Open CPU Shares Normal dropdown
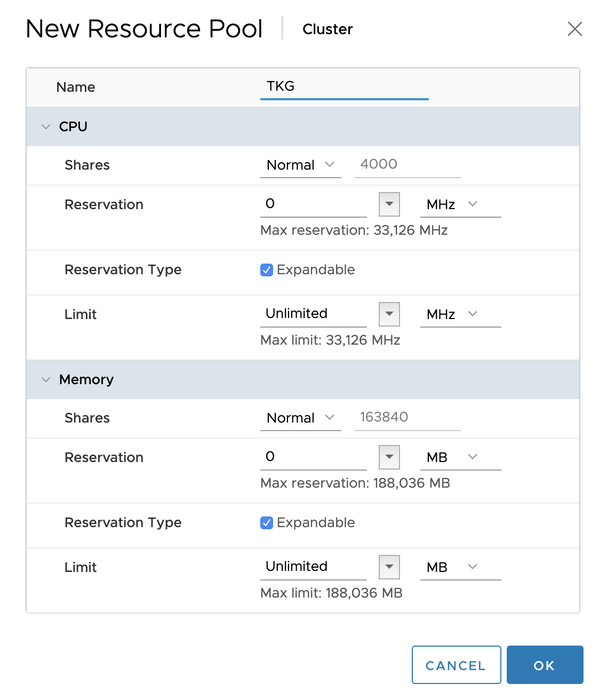607x700 pixels. [x=300, y=165]
